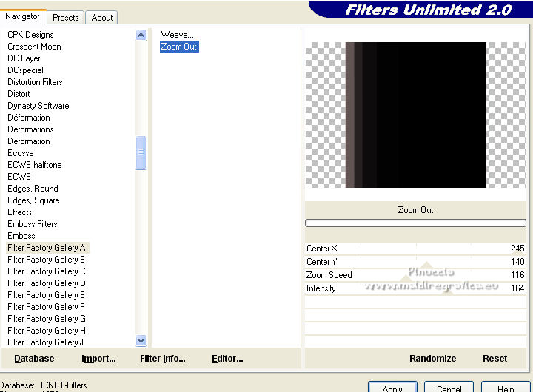Viewport: 533px width, 392px height.
Task: Select Emboss category
Action: tap(21, 236)
